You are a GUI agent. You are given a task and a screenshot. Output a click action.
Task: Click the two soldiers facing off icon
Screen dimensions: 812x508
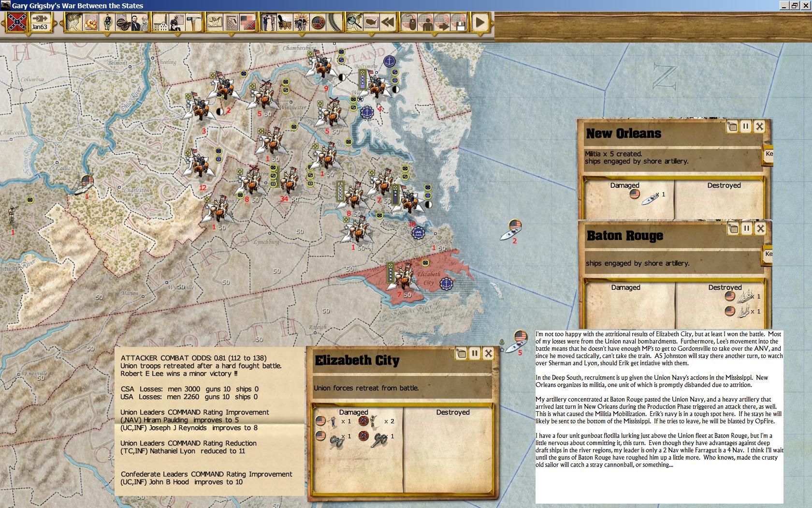click(268, 22)
